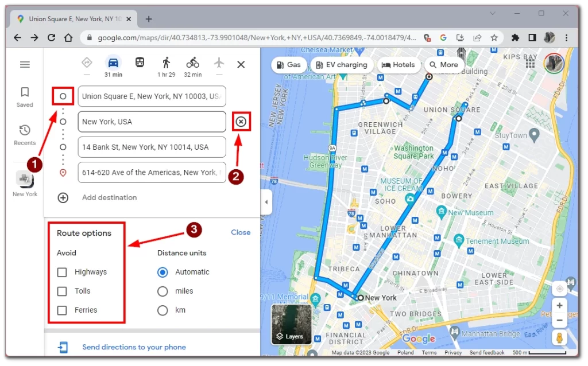Viewport: 588px width, 366px height.
Task: Select the flights travel mode
Action: (219, 63)
